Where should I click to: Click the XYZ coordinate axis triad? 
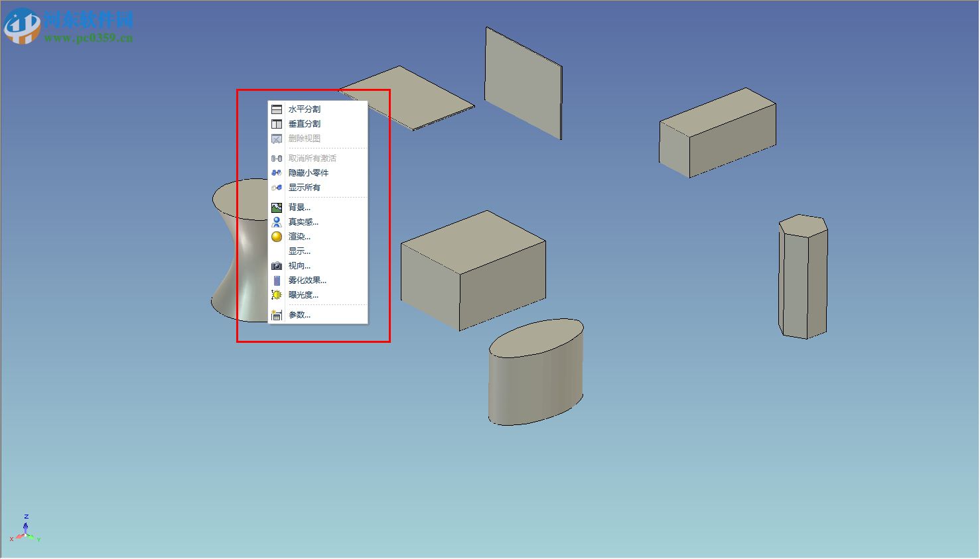(25, 529)
